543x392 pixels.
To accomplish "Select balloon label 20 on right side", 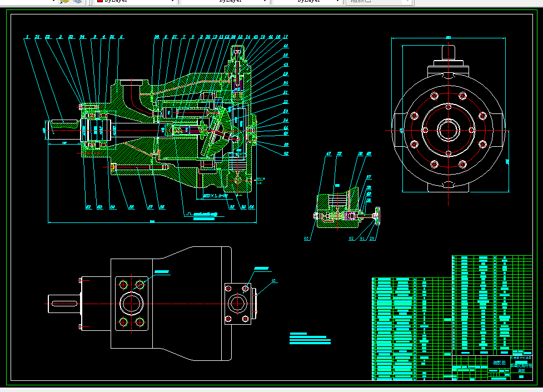I will click(286, 83).
